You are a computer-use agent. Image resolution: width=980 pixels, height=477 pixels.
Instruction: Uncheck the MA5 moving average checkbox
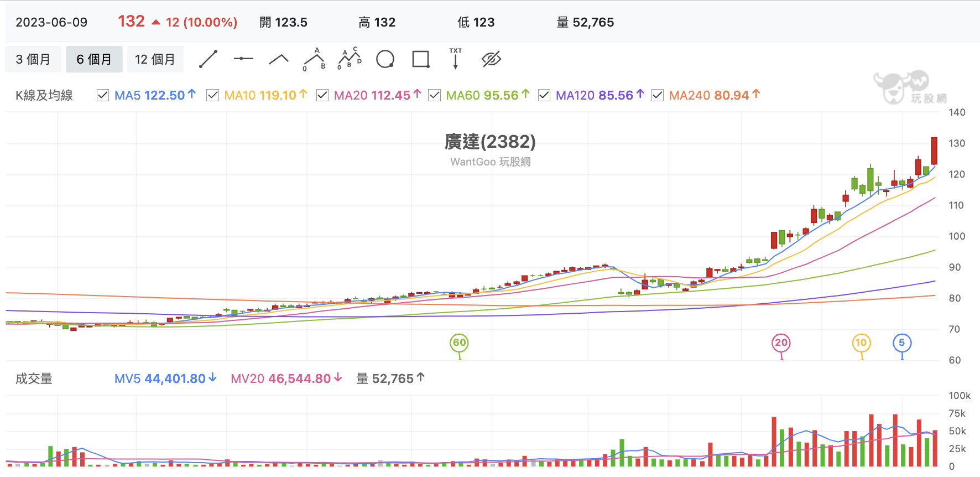[x=103, y=95]
